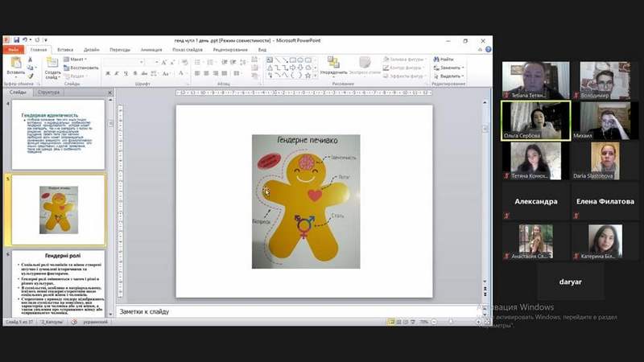The width and height of the screenshot is (644, 362).
Task: Select slide 4 Гендерная идентичность thumbnail
Action: 58,134
